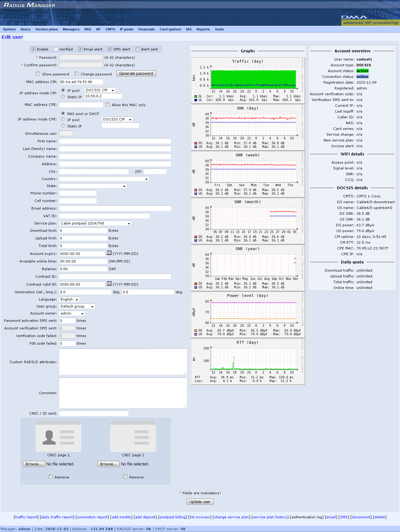Check the Verified checkbox
The width and height of the screenshot is (400, 532).
coord(56,49)
